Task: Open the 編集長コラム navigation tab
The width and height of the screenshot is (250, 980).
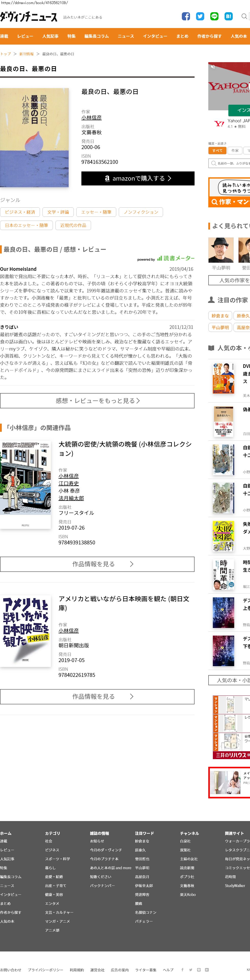Action: pos(96,36)
